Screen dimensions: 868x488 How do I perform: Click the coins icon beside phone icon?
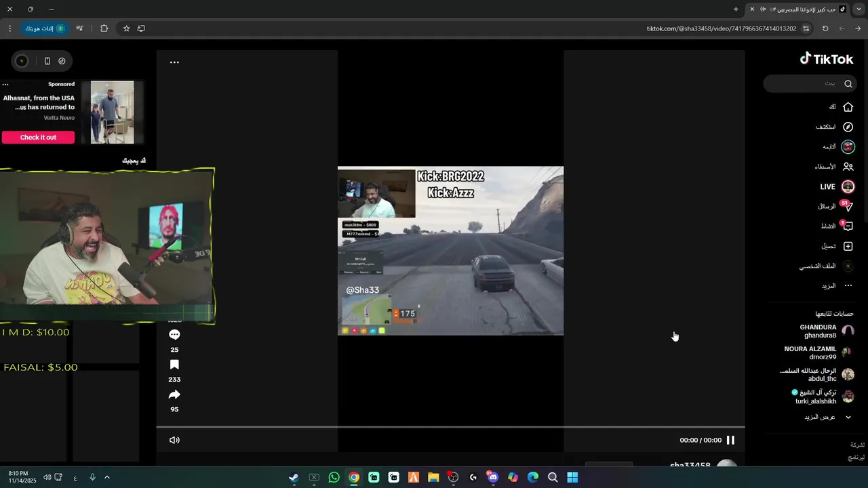pyautogui.click(x=62, y=61)
